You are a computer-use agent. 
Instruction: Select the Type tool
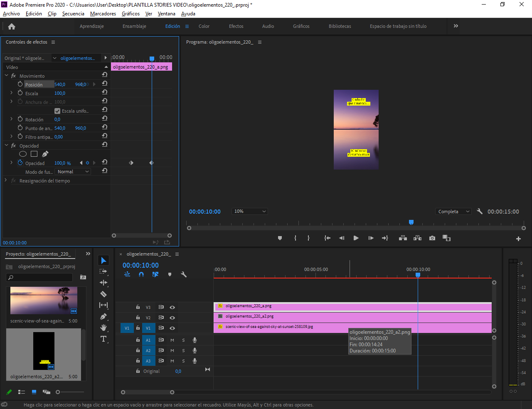pyautogui.click(x=103, y=339)
